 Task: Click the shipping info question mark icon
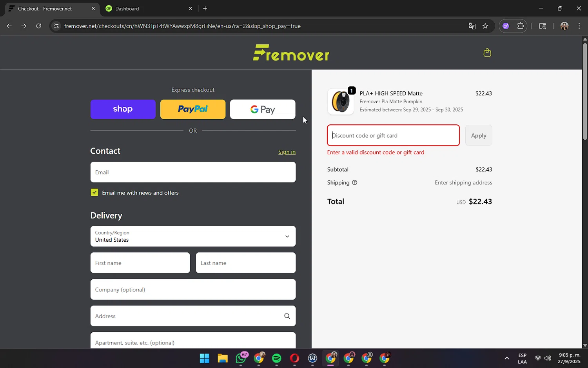click(354, 182)
